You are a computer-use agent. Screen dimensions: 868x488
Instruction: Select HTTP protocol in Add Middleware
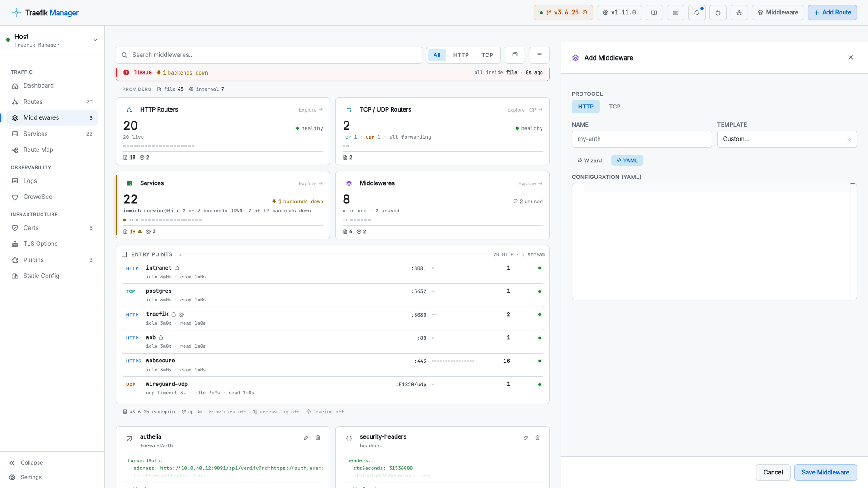[586, 107]
